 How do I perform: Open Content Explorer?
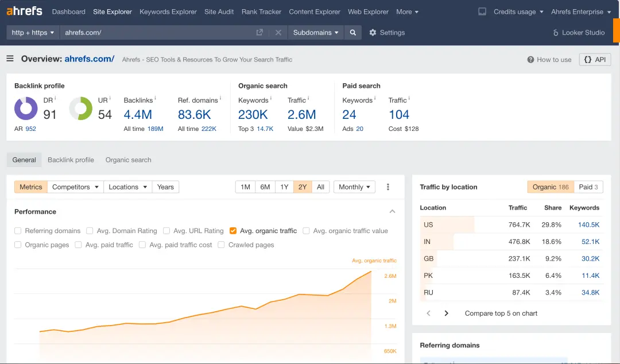tap(315, 12)
